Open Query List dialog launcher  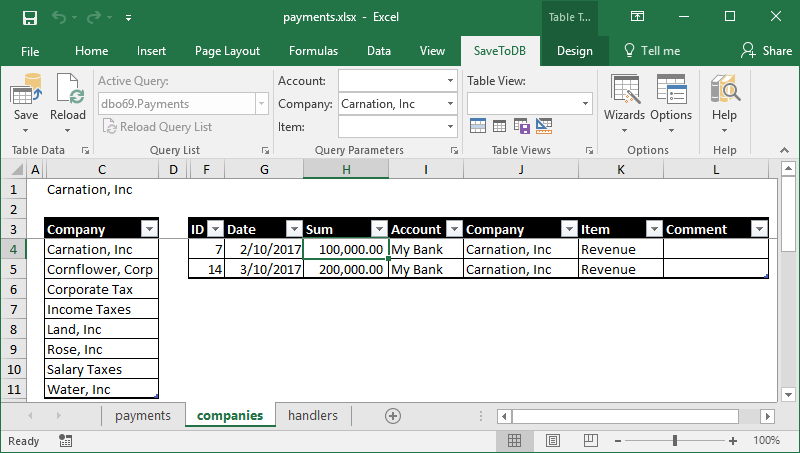click(x=265, y=150)
